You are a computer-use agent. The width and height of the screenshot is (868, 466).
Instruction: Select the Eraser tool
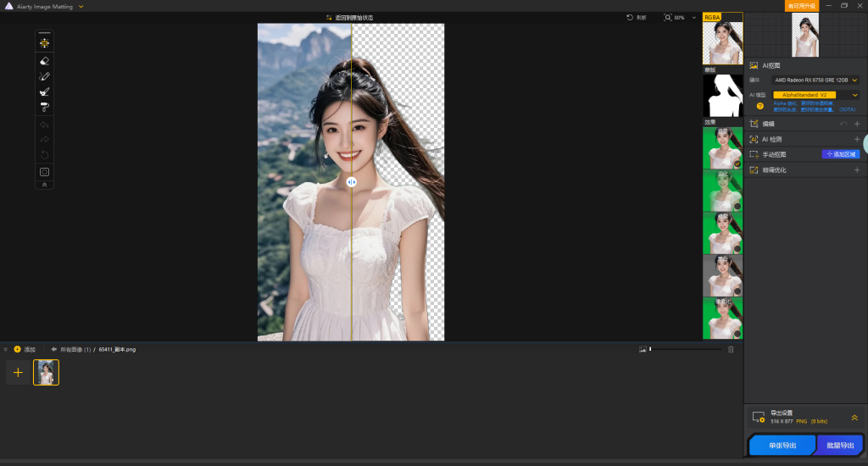click(x=45, y=61)
